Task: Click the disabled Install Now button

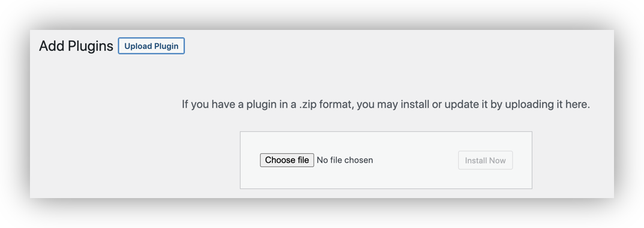Action: coord(485,160)
